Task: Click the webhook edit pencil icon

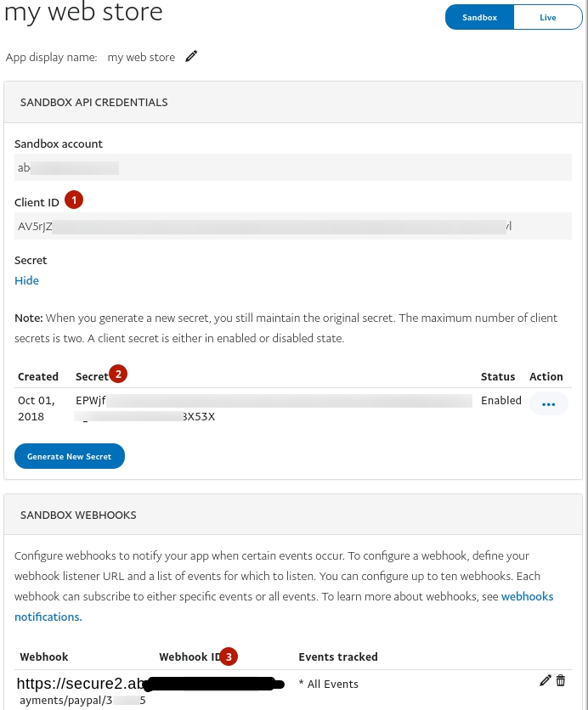Action: pyautogui.click(x=546, y=680)
